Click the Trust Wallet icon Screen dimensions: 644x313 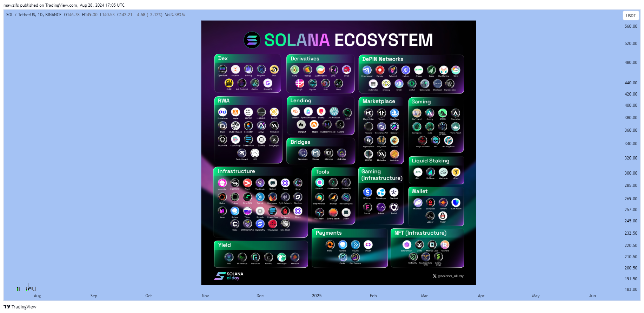click(456, 202)
